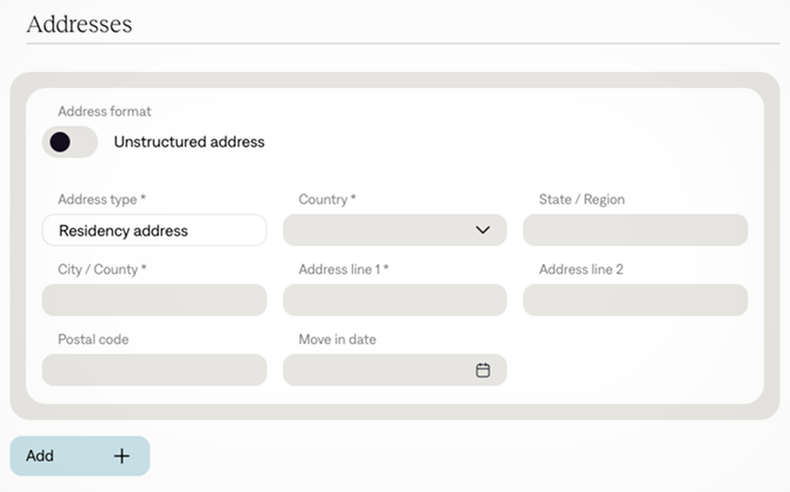This screenshot has height=492, width=790.
Task: Focus the Postal code field
Action: pyautogui.click(x=154, y=370)
